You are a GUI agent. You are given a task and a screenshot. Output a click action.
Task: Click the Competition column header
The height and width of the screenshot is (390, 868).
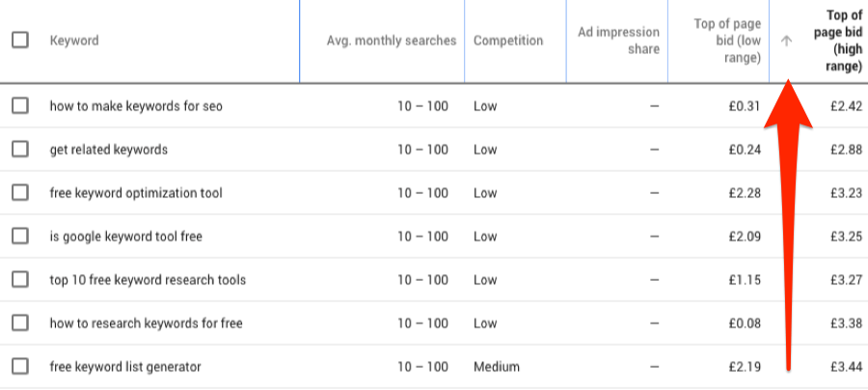pyautogui.click(x=508, y=41)
